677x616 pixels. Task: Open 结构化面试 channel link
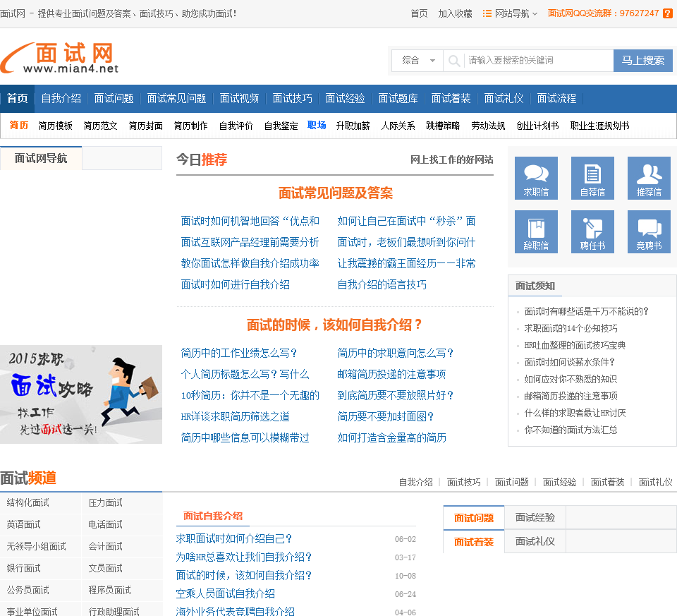tap(28, 503)
